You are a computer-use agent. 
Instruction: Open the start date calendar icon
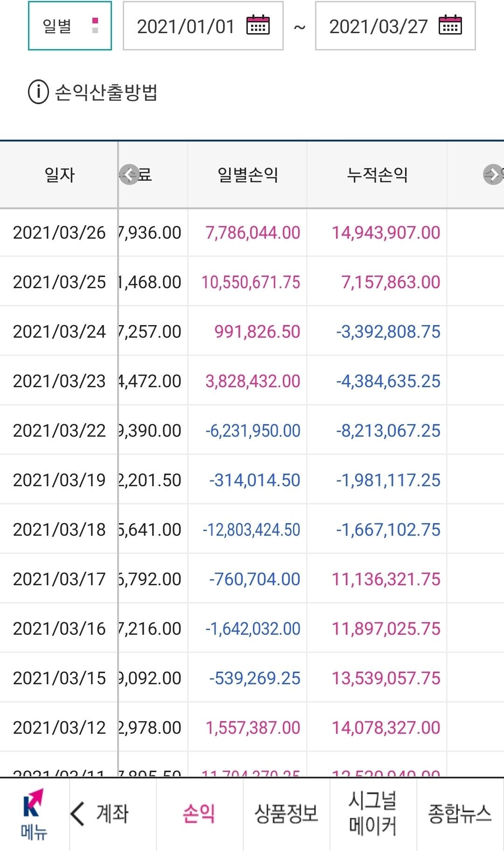[258, 26]
